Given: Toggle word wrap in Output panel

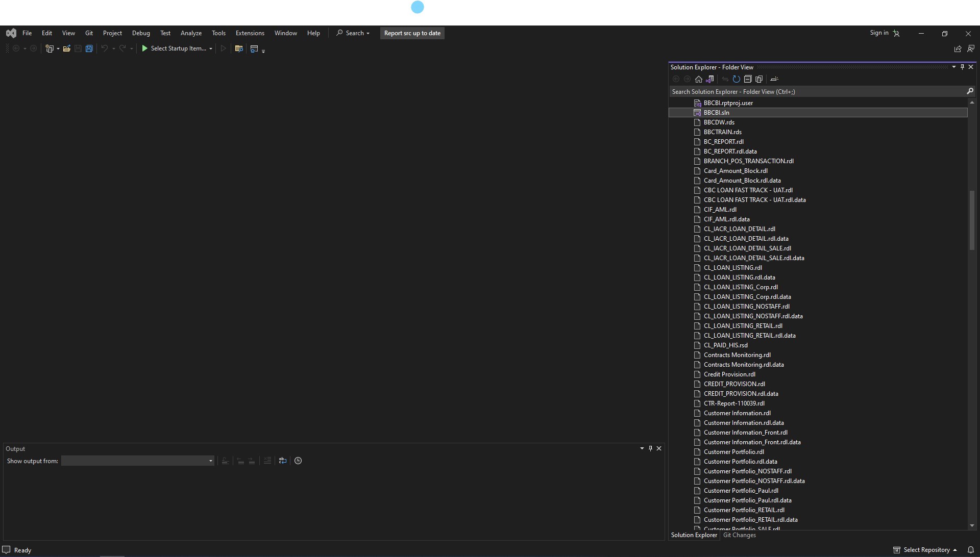Looking at the screenshot, I should point(282,461).
